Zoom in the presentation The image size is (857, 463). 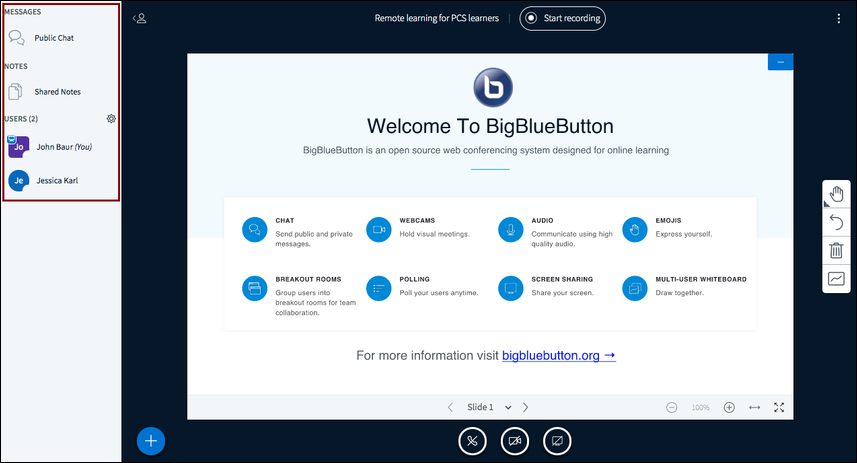point(729,407)
